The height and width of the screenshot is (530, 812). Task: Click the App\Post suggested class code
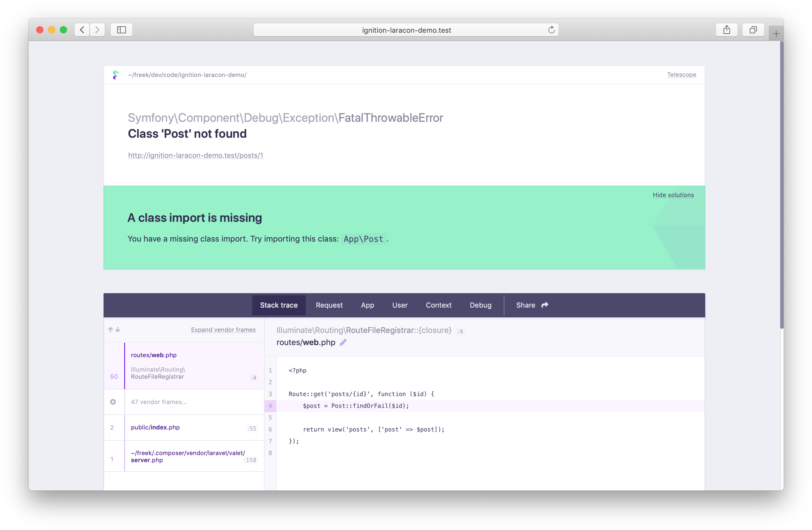point(363,239)
